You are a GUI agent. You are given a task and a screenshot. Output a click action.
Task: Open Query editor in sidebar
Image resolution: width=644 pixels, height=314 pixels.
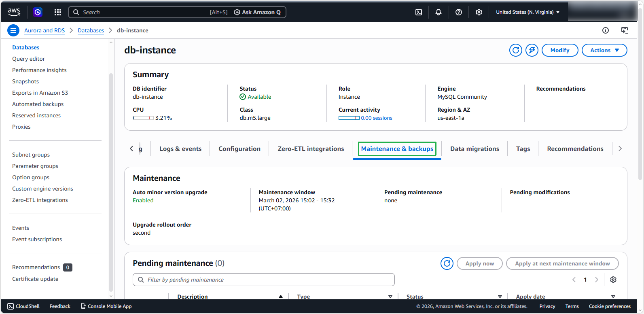pos(28,59)
